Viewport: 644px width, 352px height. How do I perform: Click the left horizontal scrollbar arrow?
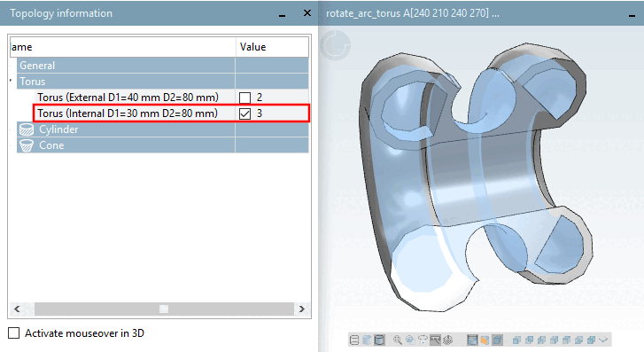(17, 309)
